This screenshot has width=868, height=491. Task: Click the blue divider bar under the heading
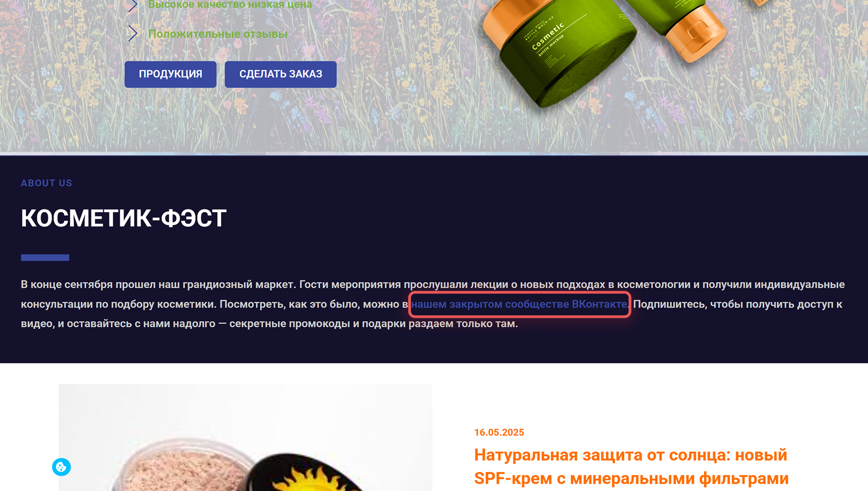coord(45,258)
